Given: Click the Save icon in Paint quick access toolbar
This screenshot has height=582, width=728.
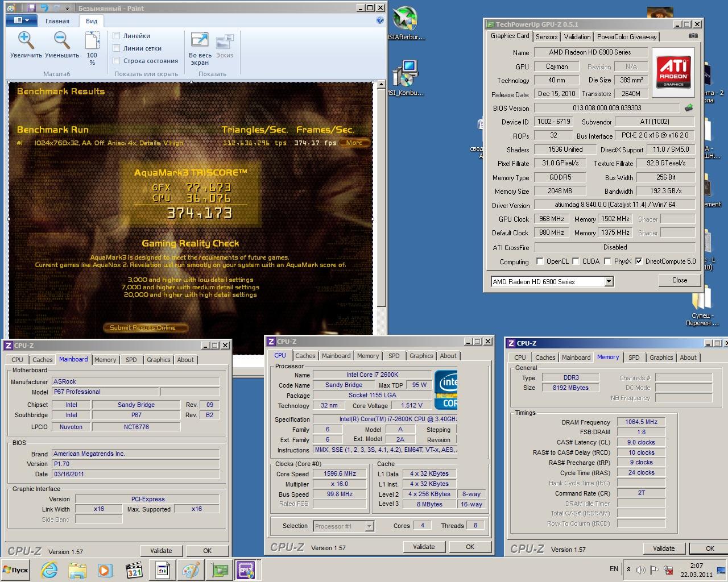Looking at the screenshot, I should pos(31,8).
